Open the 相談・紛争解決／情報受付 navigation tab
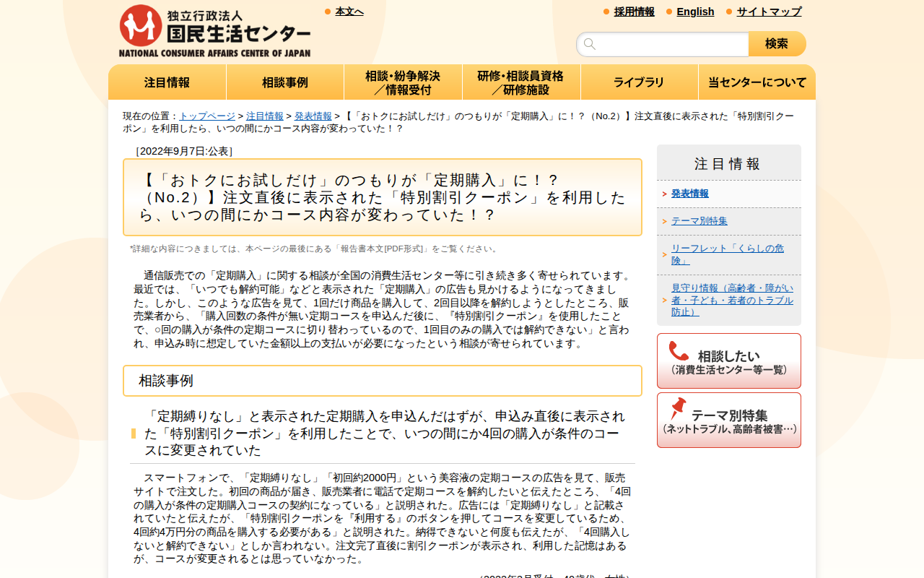This screenshot has height=578, width=924. 403,82
